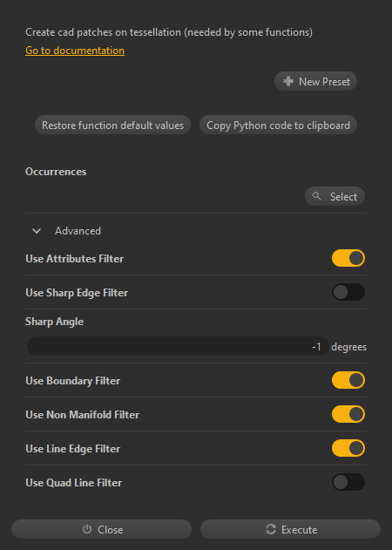Click the Execute button text
Viewport: 392px width, 550px height.
pos(299,529)
